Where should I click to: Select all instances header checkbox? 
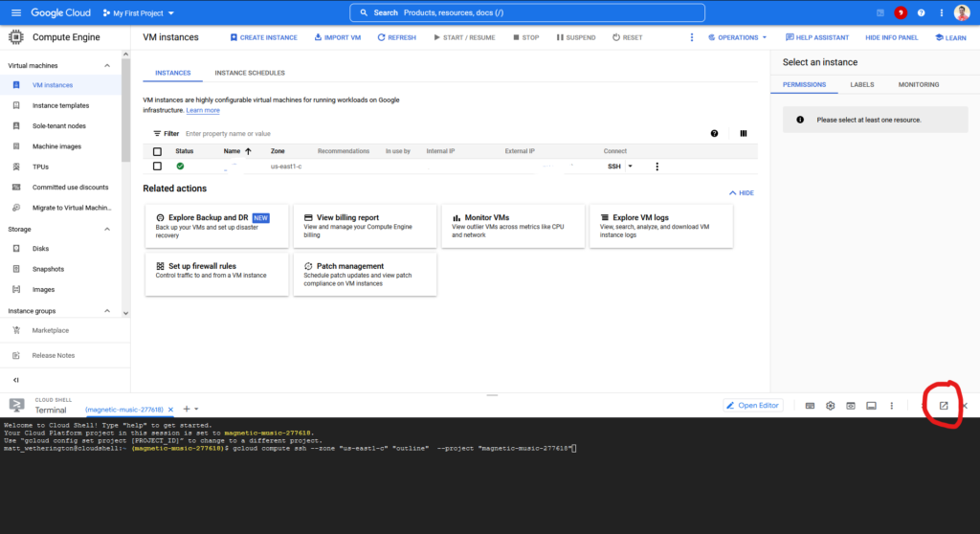(x=158, y=151)
